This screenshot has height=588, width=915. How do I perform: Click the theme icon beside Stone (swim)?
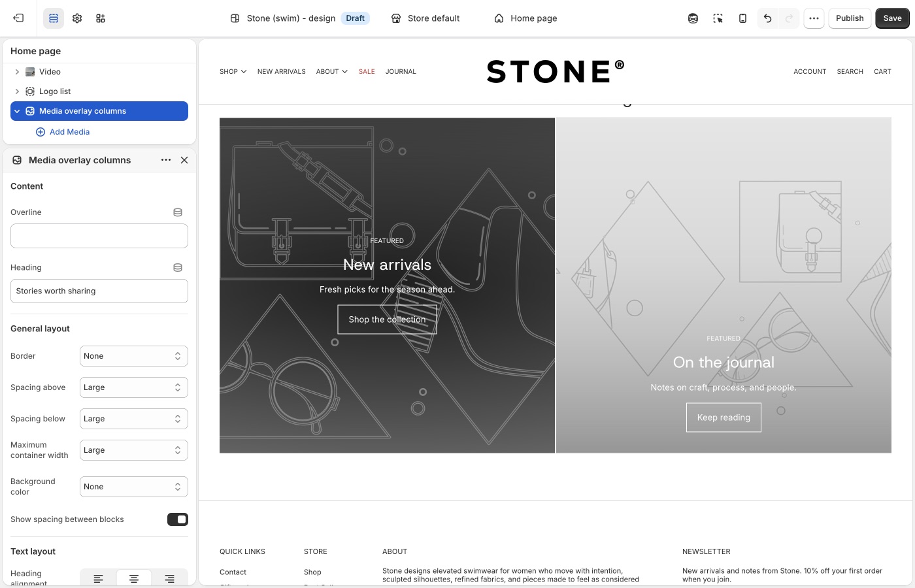235,18
